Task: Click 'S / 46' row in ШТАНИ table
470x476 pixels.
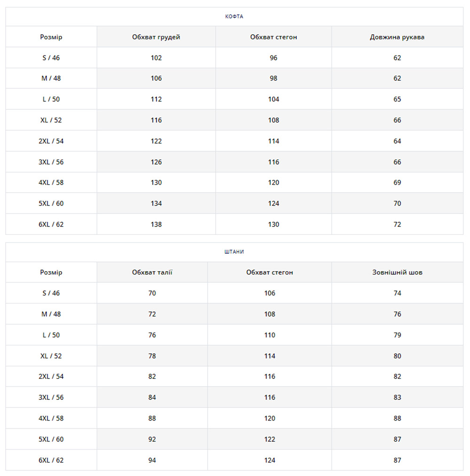Action: (51, 293)
